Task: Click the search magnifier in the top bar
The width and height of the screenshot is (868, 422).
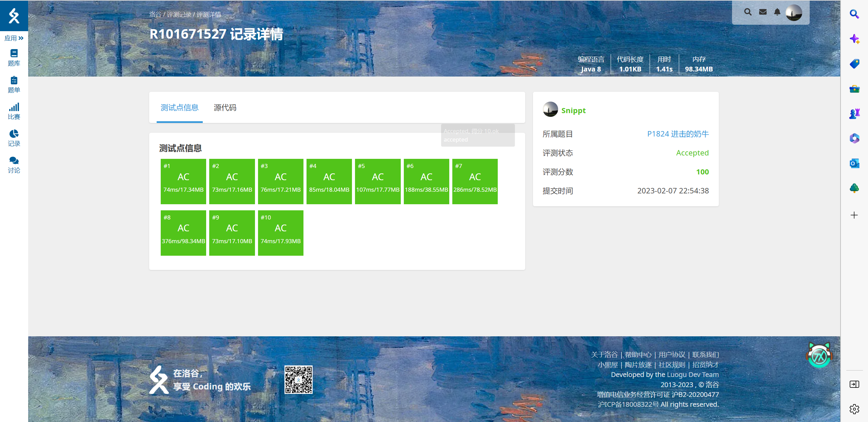Action: pyautogui.click(x=747, y=12)
